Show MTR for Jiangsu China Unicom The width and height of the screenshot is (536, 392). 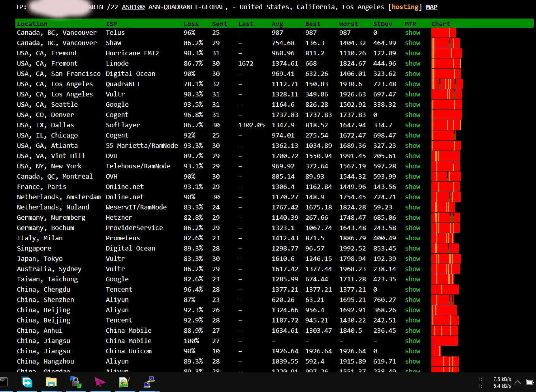point(412,351)
